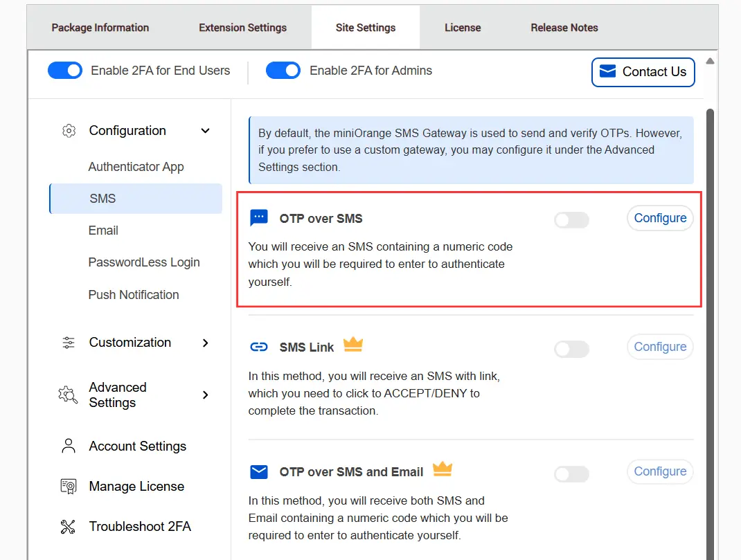Image resolution: width=741 pixels, height=560 pixels.
Task: Click the vertical scrollbar thumb
Action: click(710, 334)
